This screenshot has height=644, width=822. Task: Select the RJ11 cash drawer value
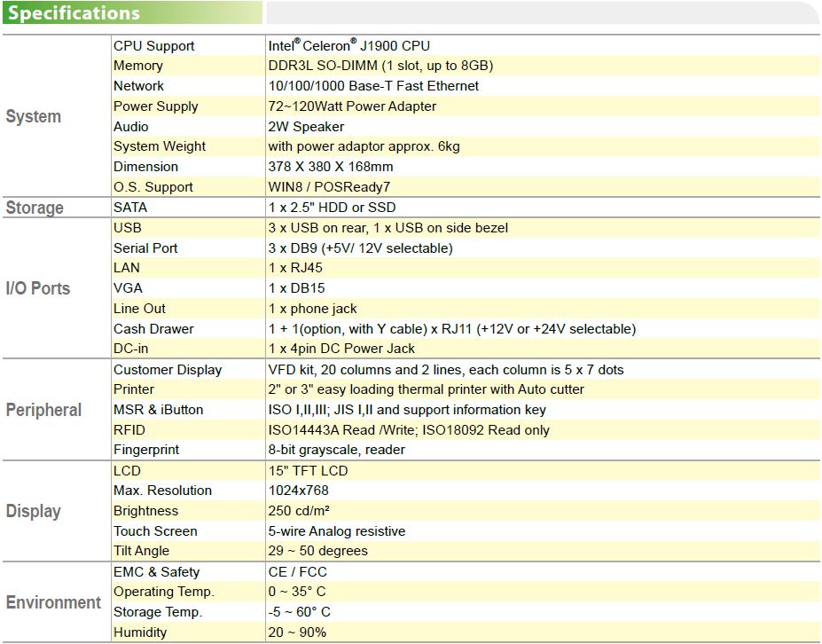point(452,329)
